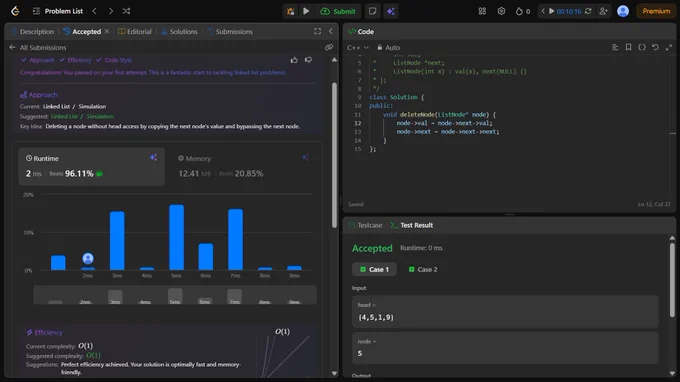Viewport: 680px width, 382px height.
Task: Select the Accepted tab
Action: pyautogui.click(x=82, y=32)
